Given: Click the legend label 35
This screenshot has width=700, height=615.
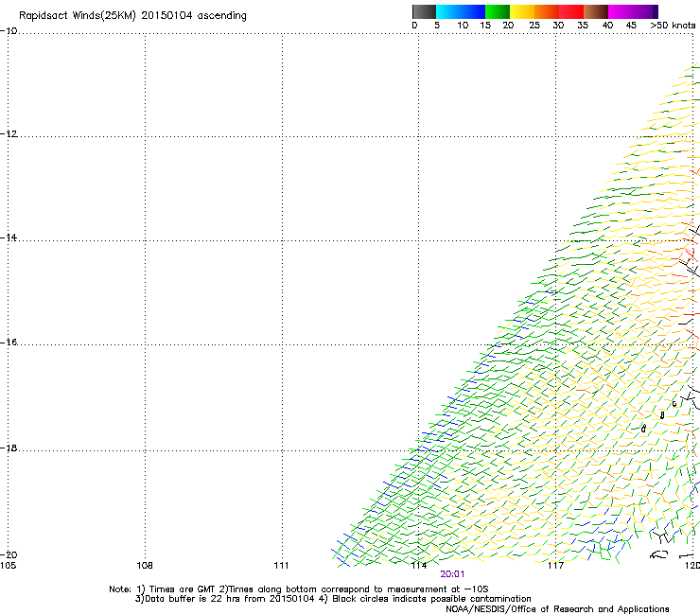Looking at the screenshot, I should click(583, 26).
